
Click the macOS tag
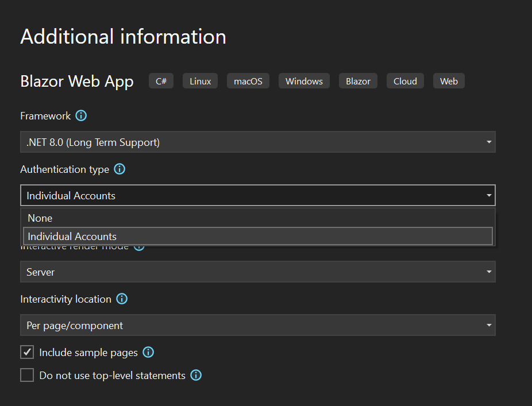tap(248, 81)
